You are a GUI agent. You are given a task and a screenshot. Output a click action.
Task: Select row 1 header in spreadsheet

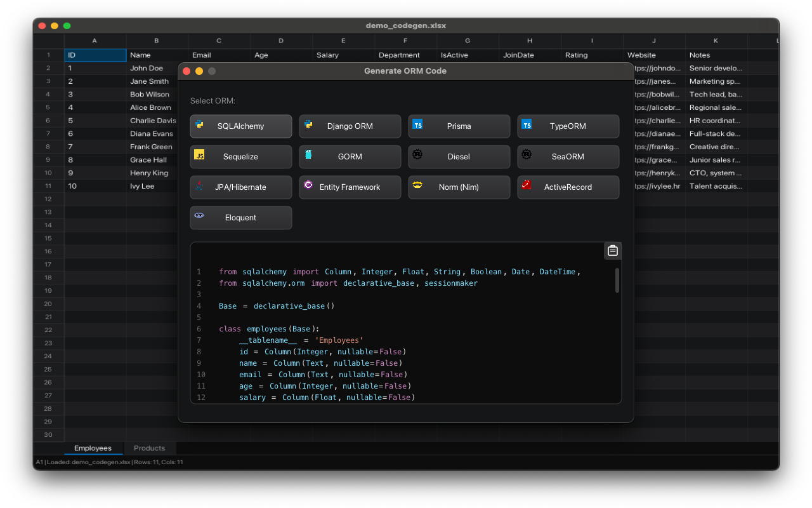pyautogui.click(x=48, y=55)
